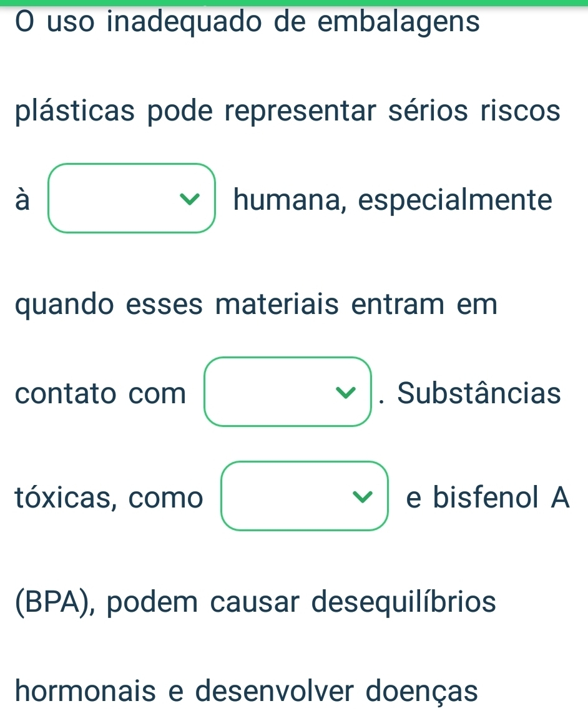Viewport: 588px width, 711px height.
Task: Click the chevron arrow beside 'humana'
Action: click(x=190, y=199)
